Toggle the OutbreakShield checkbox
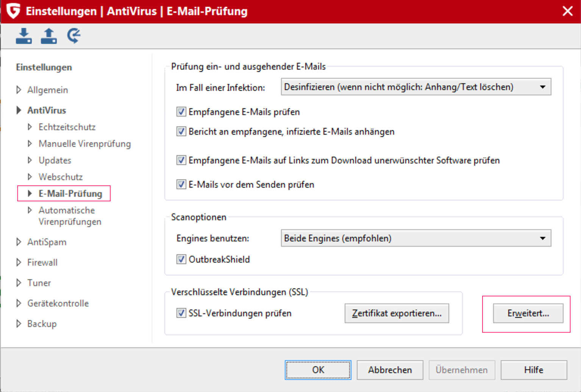 [181, 259]
